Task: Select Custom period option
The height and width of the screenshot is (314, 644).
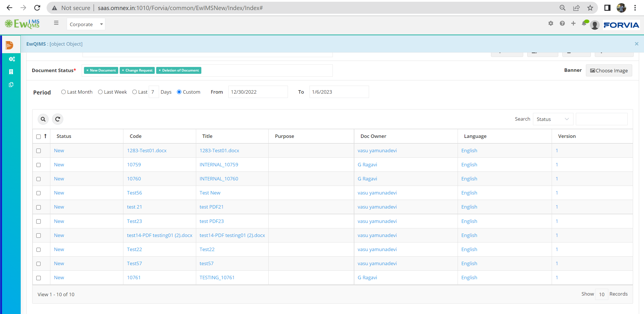Action: pos(179,92)
